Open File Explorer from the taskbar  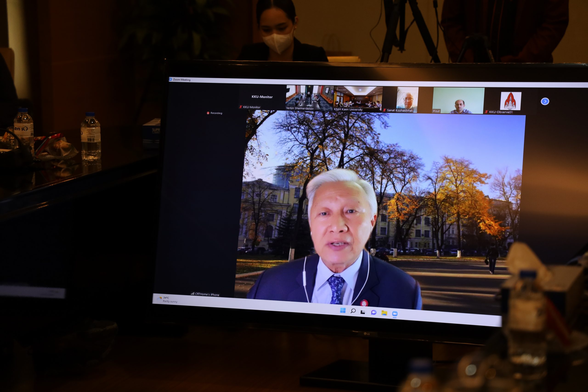pyautogui.click(x=384, y=313)
